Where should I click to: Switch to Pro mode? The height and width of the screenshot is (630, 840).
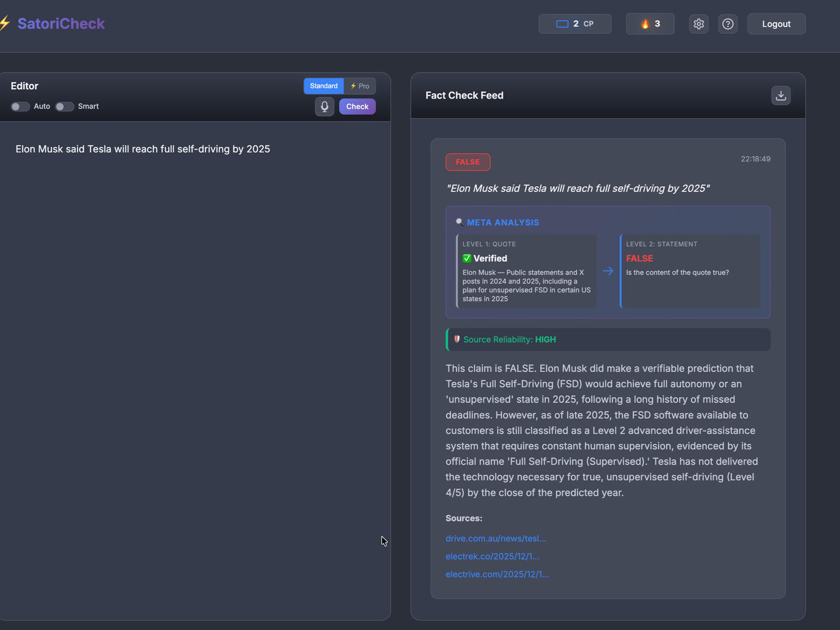click(x=360, y=86)
